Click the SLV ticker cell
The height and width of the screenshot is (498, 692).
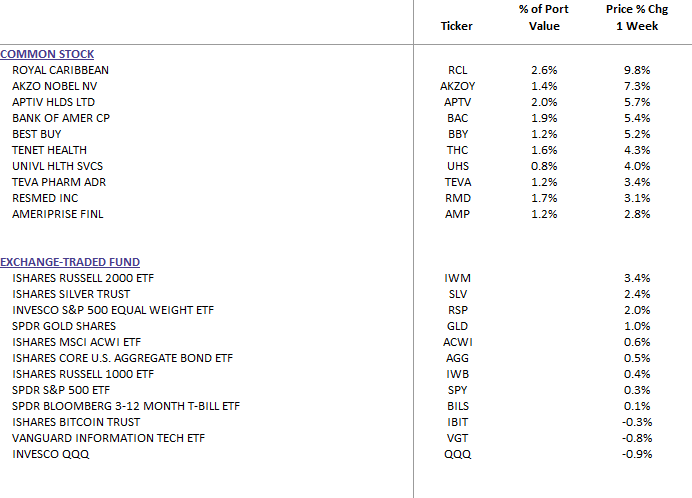point(457,294)
